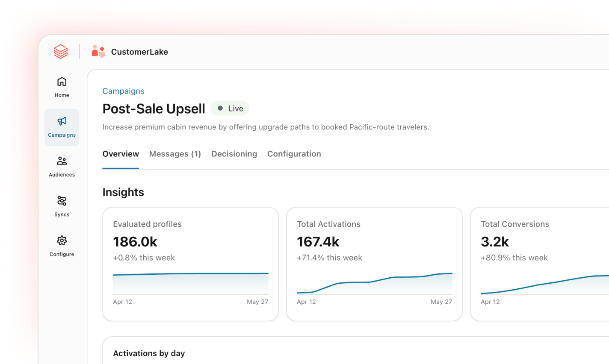Viewport: 609px width, 364px height.
Task: Click the Total Activations trend chart
Action: tap(375, 283)
